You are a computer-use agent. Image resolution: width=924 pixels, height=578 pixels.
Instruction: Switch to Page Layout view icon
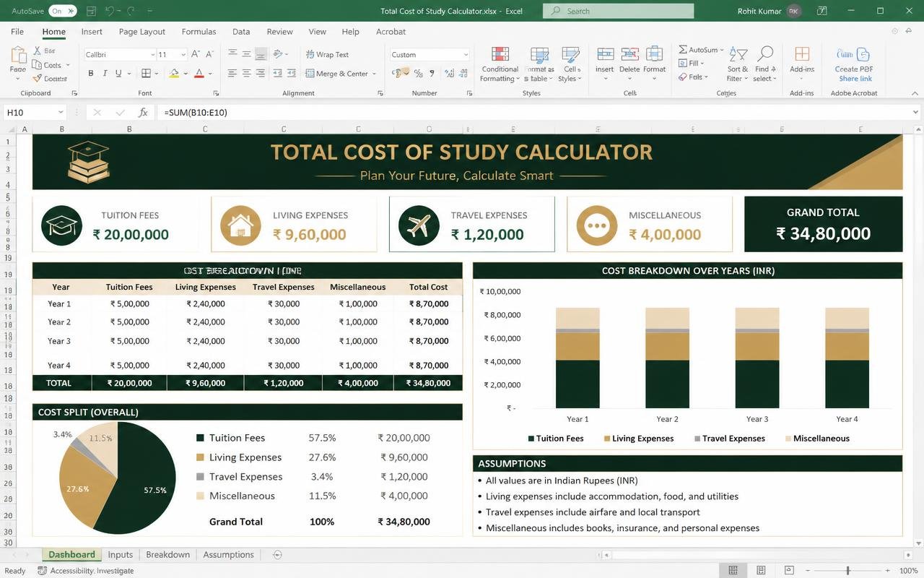point(761,571)
